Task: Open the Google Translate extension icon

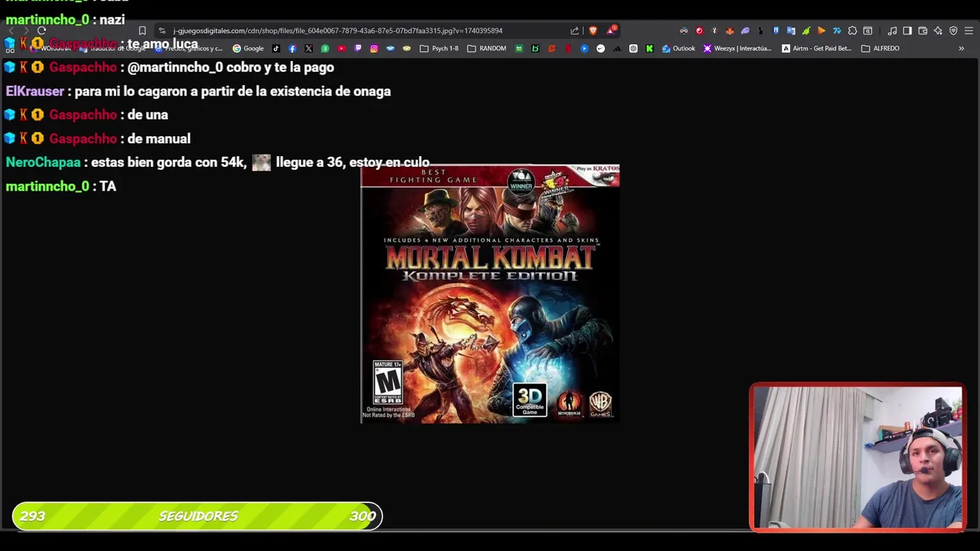Action: pyautogui.click(x=791, y=31)
